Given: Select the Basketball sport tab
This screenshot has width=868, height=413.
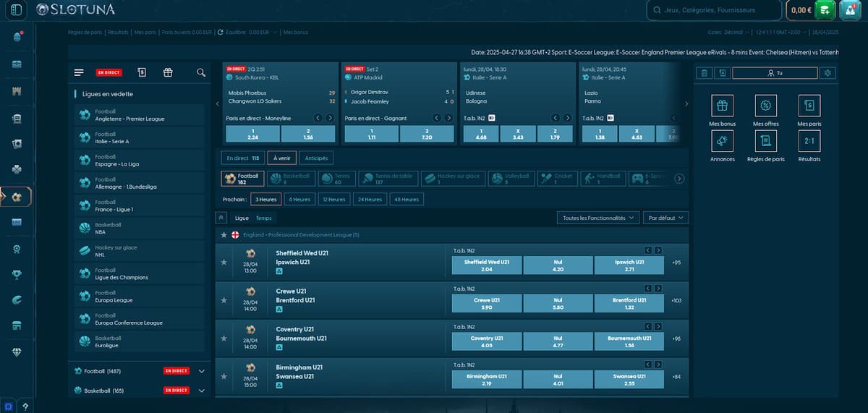Looking at the screenshot, I should click(x=291, y=179).
